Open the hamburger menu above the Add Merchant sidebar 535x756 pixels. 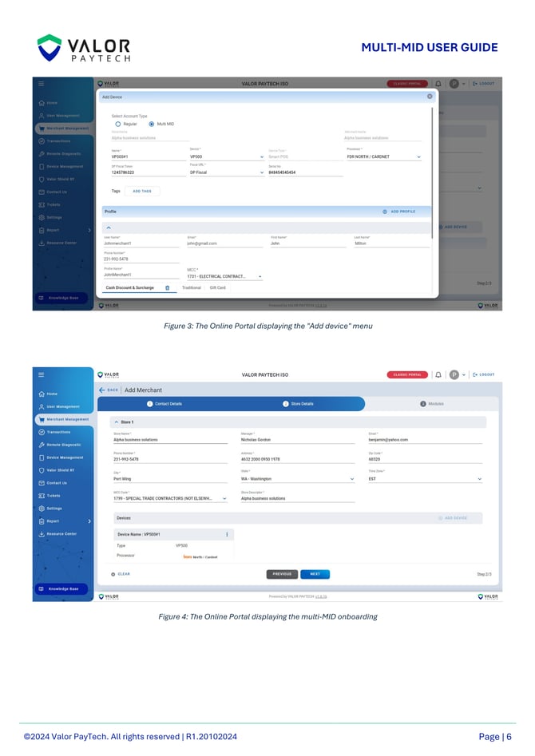pyautogui.click(x=41, y=374)
